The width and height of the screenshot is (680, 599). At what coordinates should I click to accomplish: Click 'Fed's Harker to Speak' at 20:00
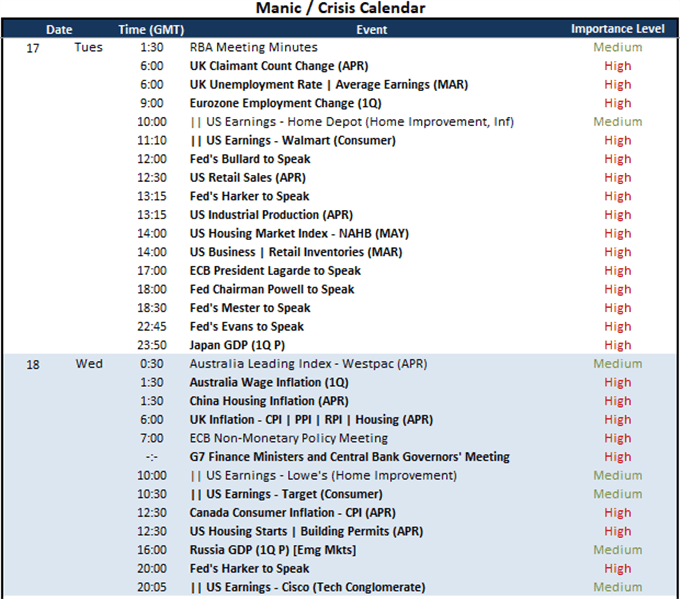coord(249,569)
